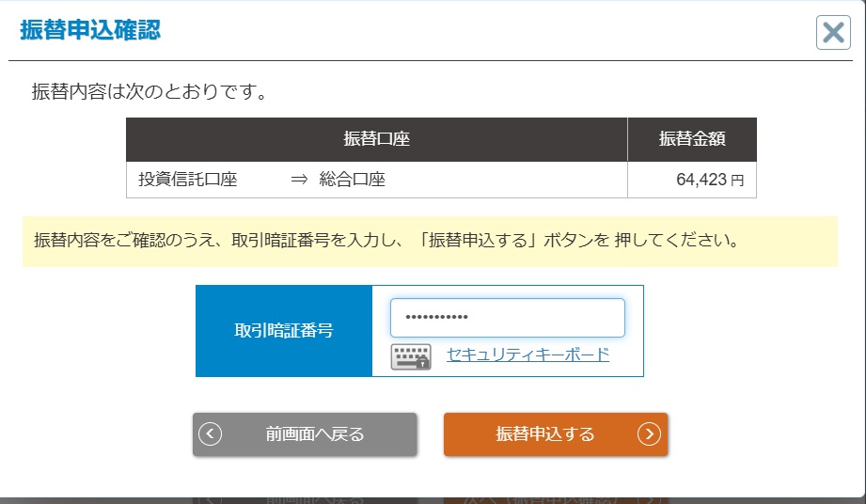This screenshot has height=504, width=866.
Task: Close the 振替申込確認 dialog with X
Action: pos(832,33)
